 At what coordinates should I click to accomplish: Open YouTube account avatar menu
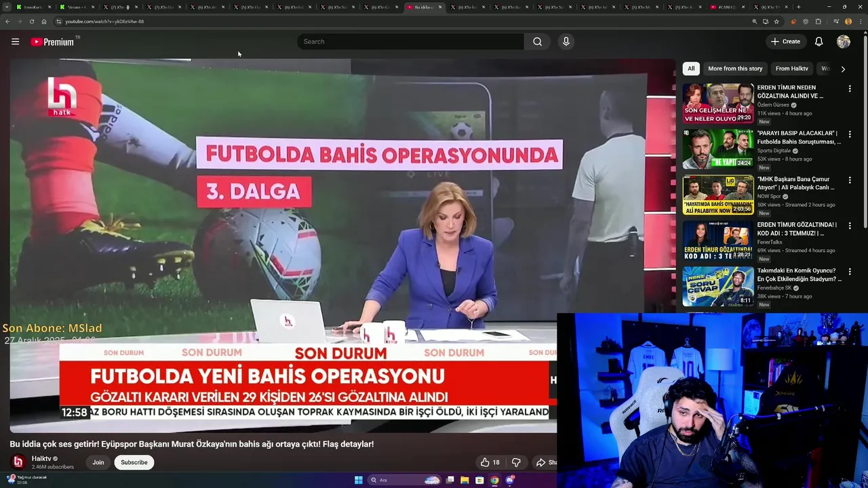tap(844, 41)
